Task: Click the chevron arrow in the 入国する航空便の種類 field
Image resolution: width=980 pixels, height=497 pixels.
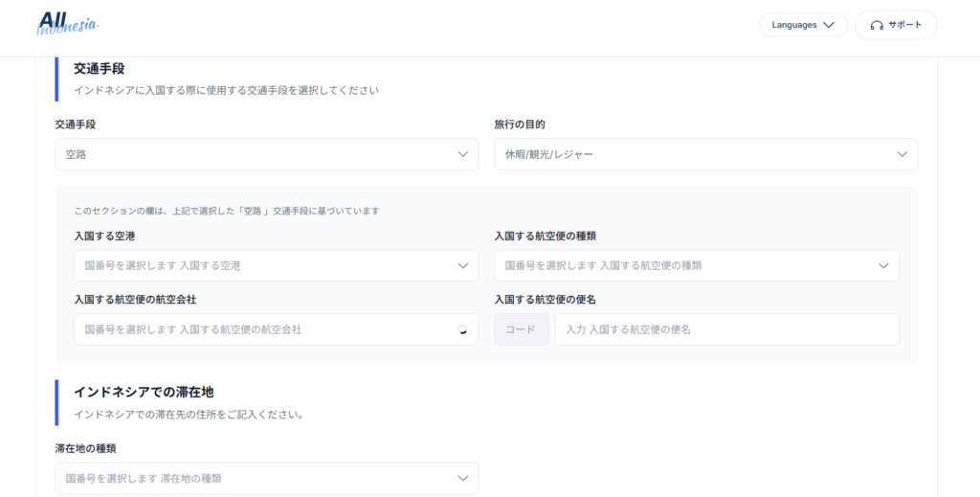Action: point(883,265)
